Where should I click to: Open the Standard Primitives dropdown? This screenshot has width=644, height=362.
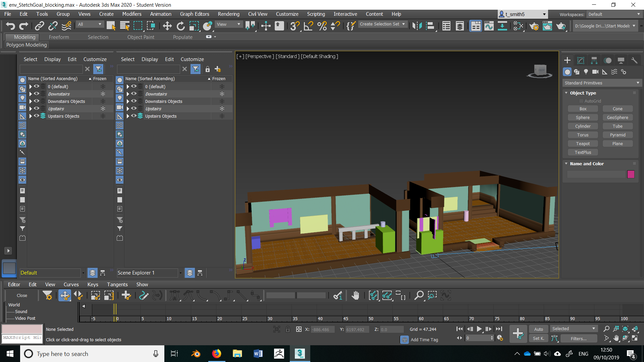[602, 83]
